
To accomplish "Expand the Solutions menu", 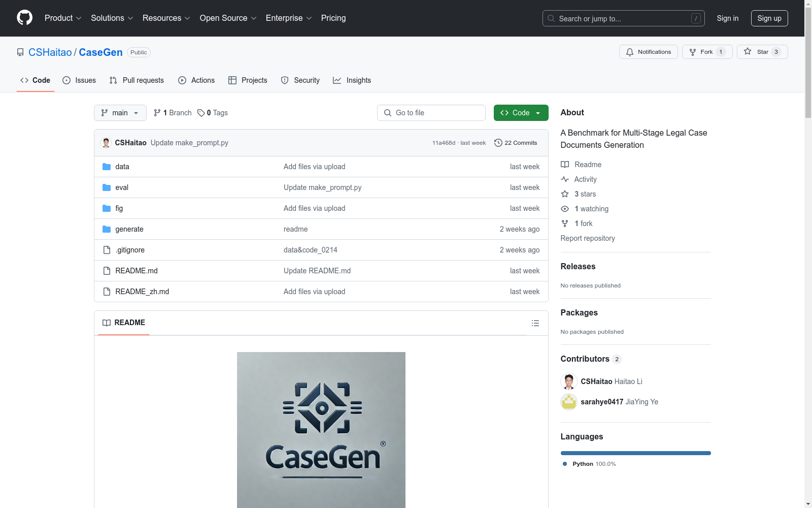I will pos(112,18).
